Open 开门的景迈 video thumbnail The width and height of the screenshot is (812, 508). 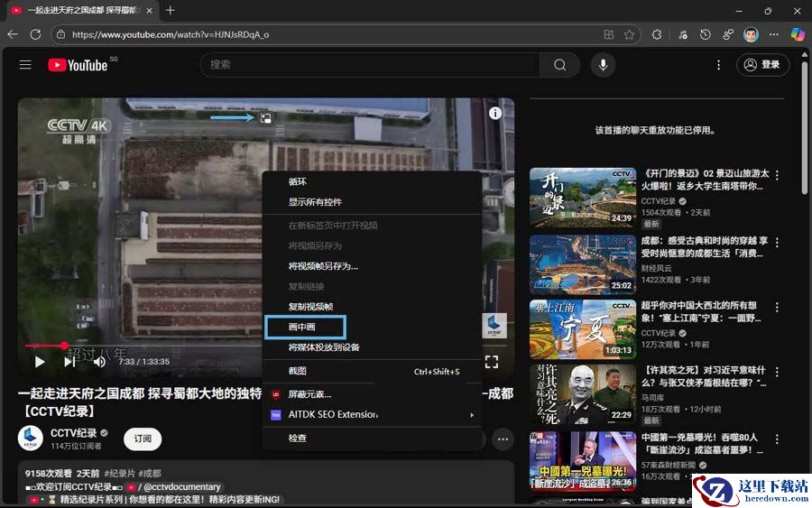click(583, 198)
